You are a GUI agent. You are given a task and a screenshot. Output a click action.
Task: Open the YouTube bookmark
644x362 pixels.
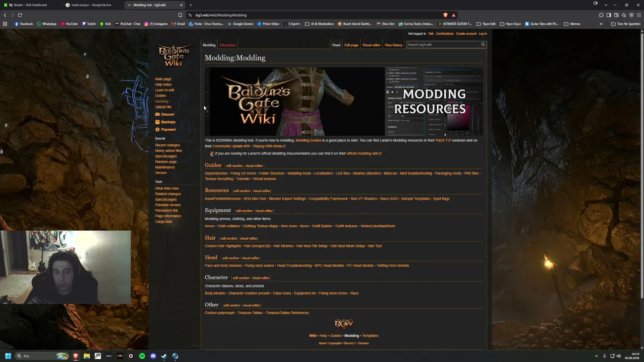[x=69, y=24]
